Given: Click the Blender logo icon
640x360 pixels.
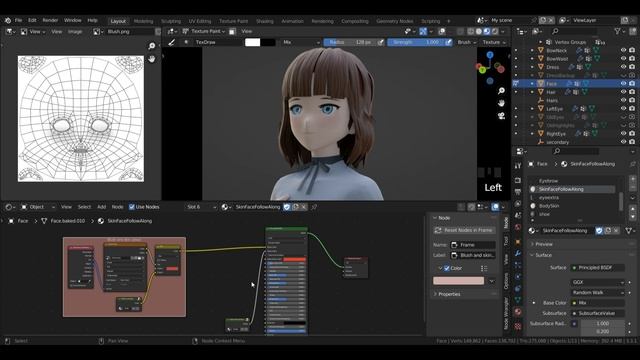Looking at the screenshot, I should (x=7, y=20).
